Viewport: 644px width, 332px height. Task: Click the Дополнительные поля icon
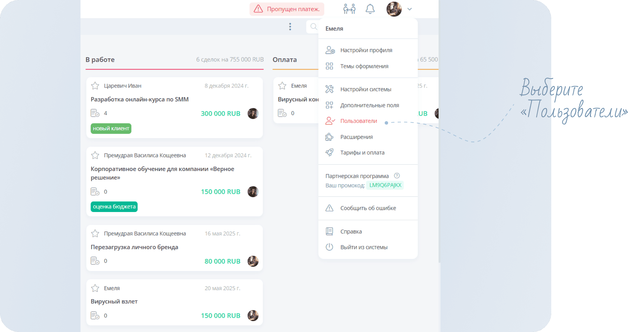(329, 105)
